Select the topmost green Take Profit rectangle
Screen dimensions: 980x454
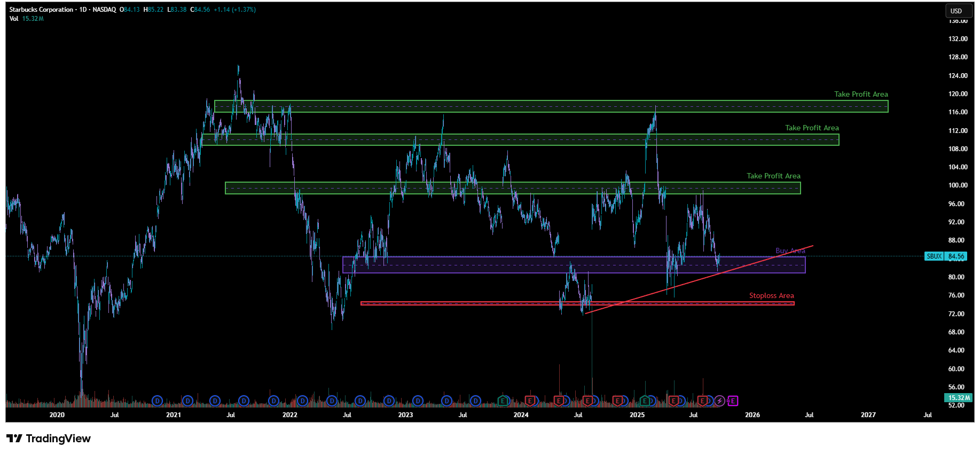tap(551, 106)
